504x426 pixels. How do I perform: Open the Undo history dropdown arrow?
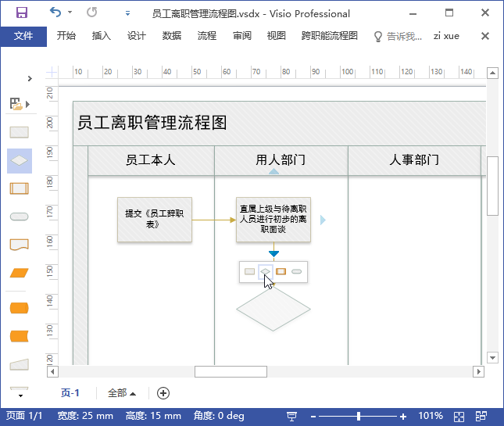tap(70, 13)
